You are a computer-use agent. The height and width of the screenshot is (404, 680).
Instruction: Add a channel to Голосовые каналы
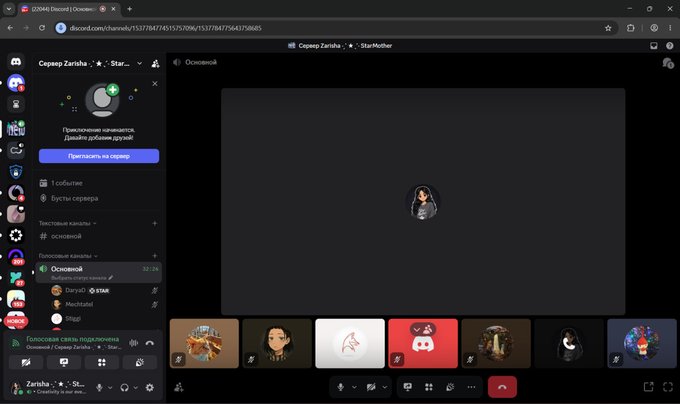click(x=154, y=256)
